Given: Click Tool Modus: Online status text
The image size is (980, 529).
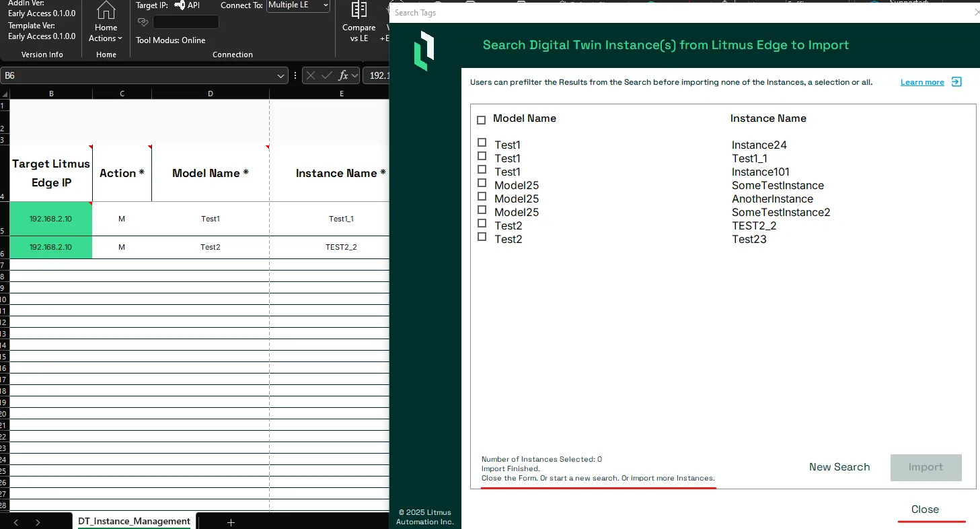Looking at the screenshot, I should pyautogui.click(x=171, y=40).
